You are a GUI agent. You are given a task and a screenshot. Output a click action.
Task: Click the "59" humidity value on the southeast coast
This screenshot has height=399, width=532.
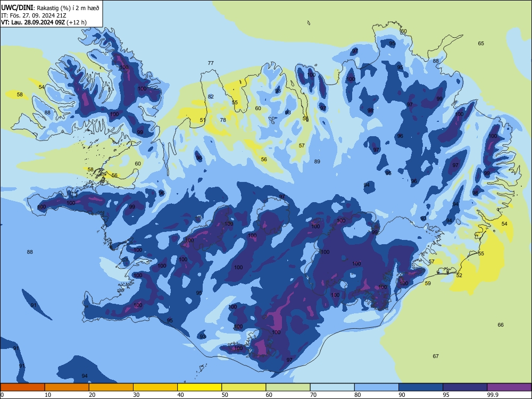coord(428,284)
